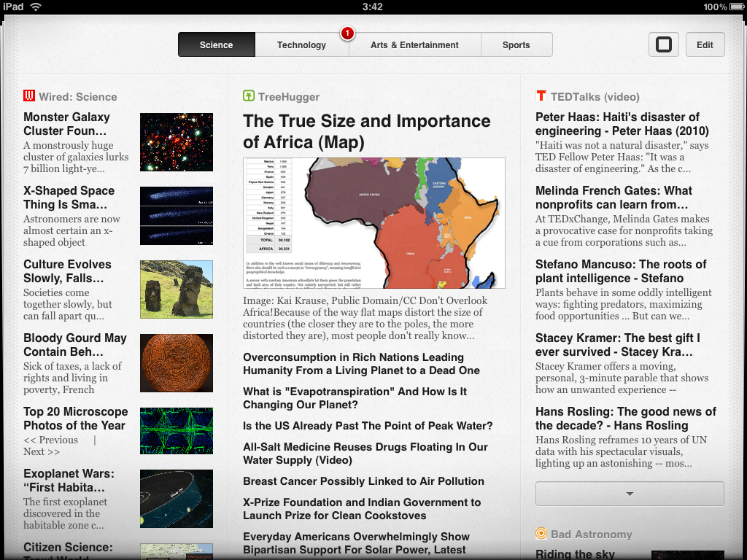747x560 pixels.
Task: Open the Bad Astronomy orange icon
Action: [541, 533]
